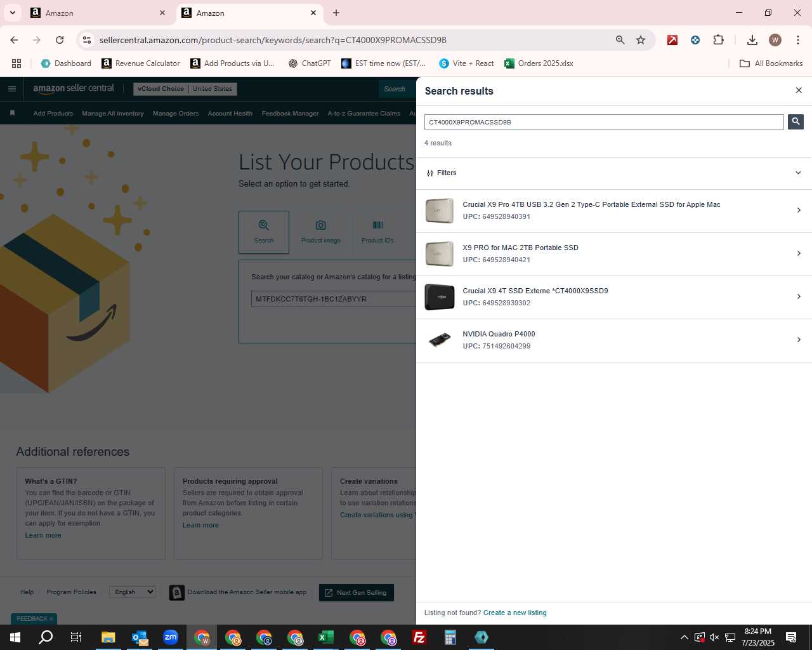Open Manage Orders nav item
The width and height of the screenshot is (812, 650).
pyautogui.click(x=176, y=114)
